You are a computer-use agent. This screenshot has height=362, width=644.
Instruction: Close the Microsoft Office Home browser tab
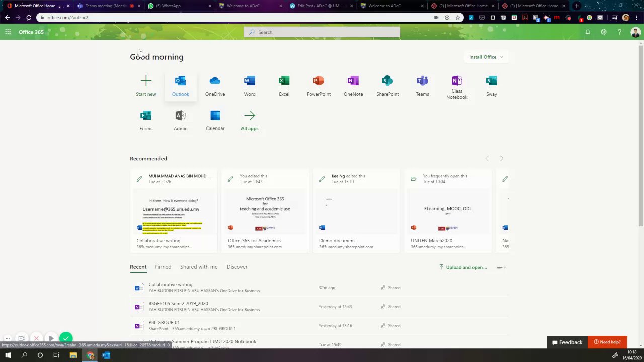click(x=68, y=6)
